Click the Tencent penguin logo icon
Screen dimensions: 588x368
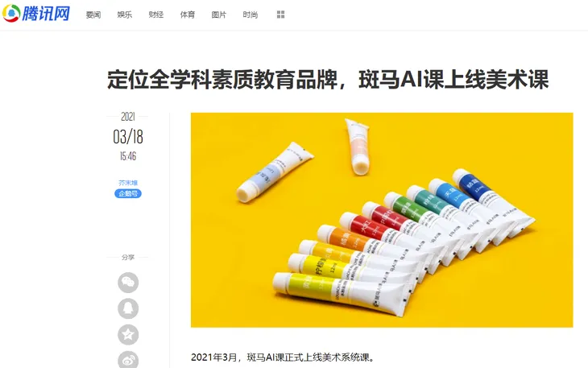[x=11, y=14]
